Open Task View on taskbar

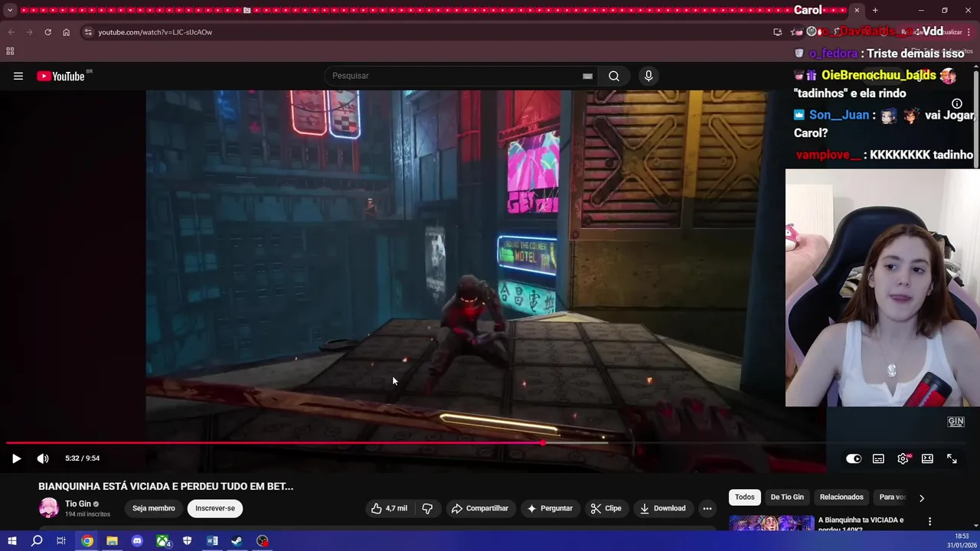point(61,541)
